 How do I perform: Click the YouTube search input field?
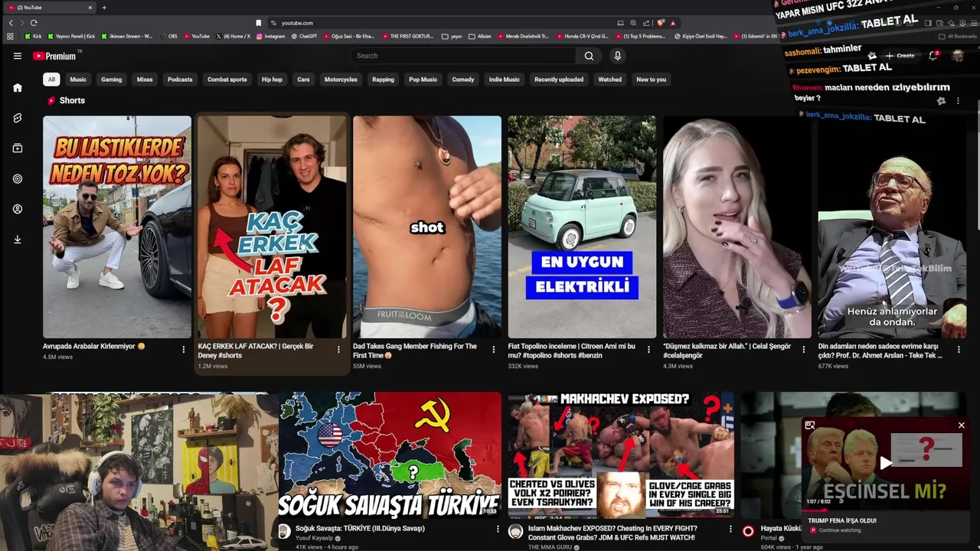462,56
